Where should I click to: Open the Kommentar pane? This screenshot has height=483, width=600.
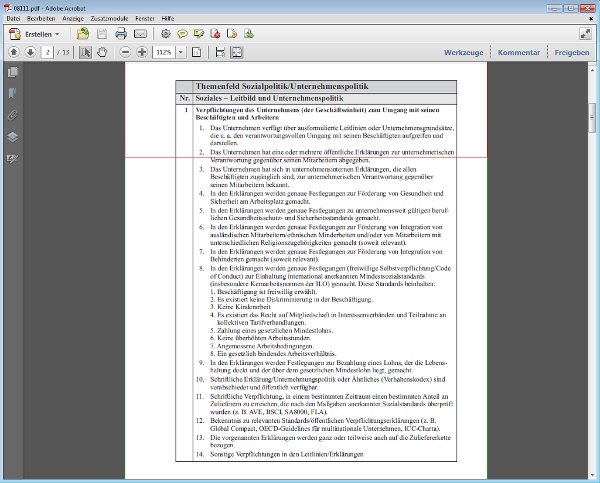(519, 51)
